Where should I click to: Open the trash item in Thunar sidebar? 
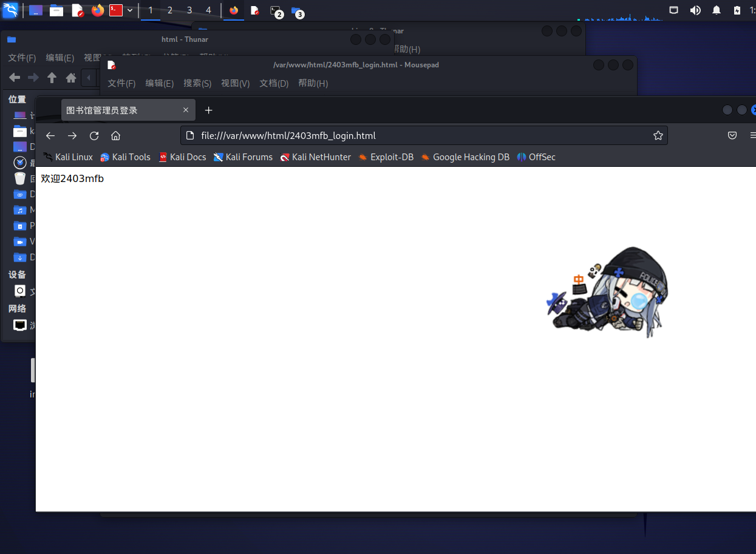(x=20, y=178)
